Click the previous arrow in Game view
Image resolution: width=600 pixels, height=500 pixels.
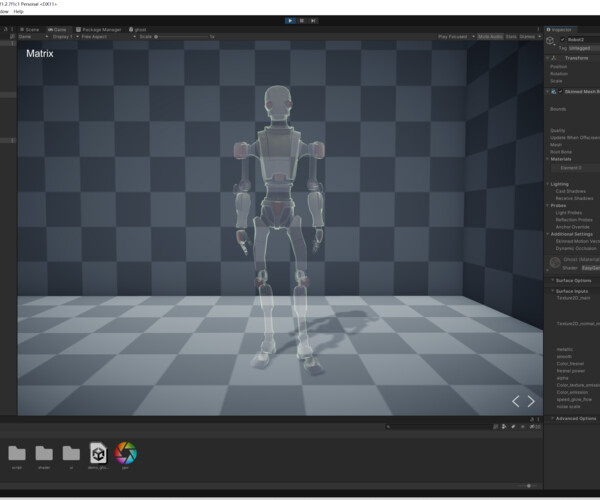coord(516,401)
